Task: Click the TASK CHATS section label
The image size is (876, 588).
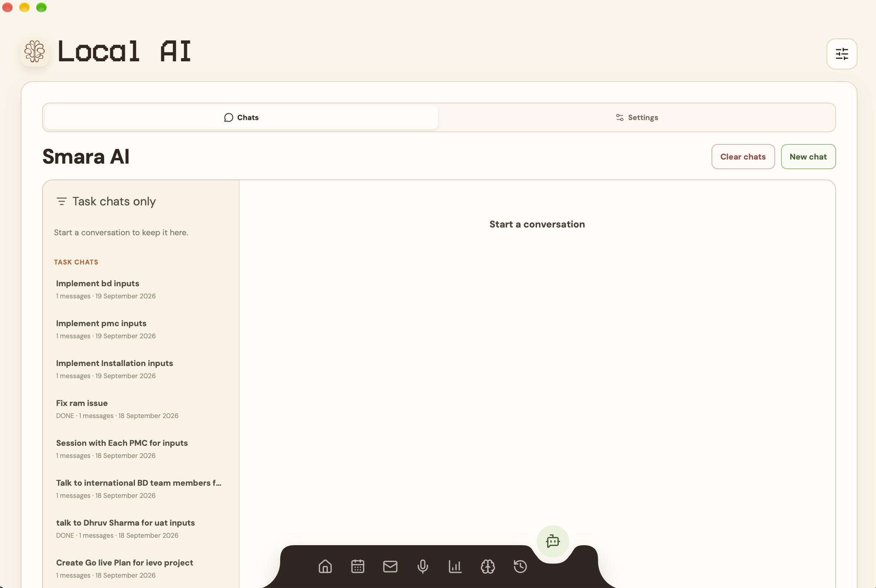Action: pos(76,262)
